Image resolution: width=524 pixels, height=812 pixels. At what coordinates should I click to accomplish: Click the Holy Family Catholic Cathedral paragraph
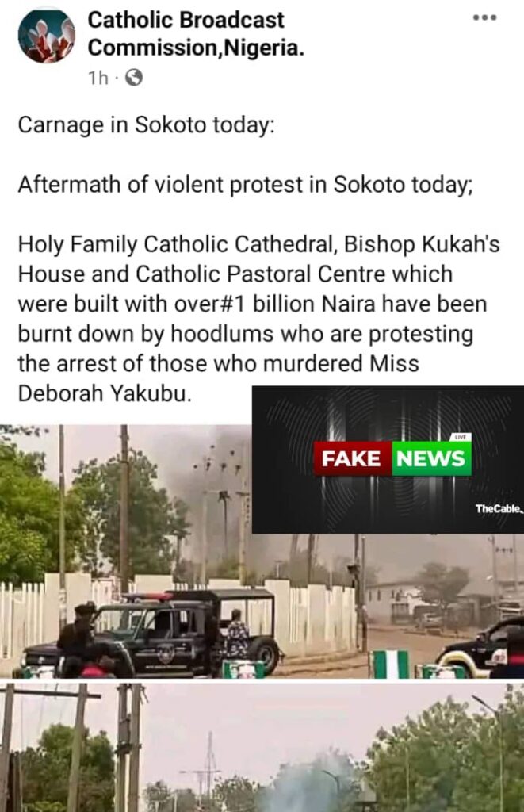tap(259, 319)
